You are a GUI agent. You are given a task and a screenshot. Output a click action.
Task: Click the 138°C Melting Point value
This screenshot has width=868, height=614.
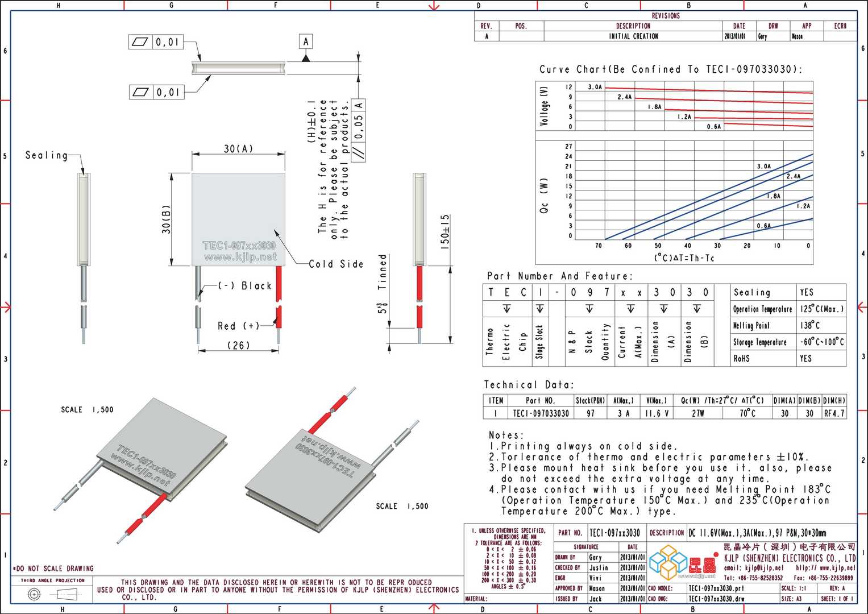pos(809,325)
